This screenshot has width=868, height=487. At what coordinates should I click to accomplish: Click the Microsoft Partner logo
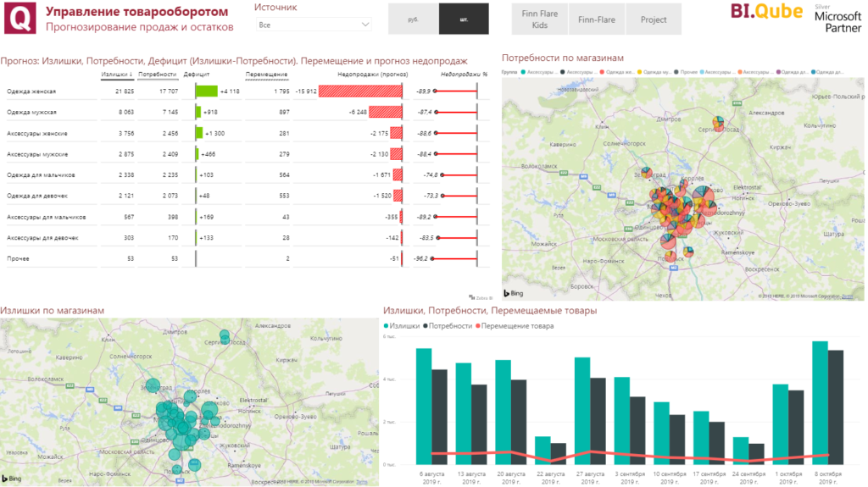[837, 19]
